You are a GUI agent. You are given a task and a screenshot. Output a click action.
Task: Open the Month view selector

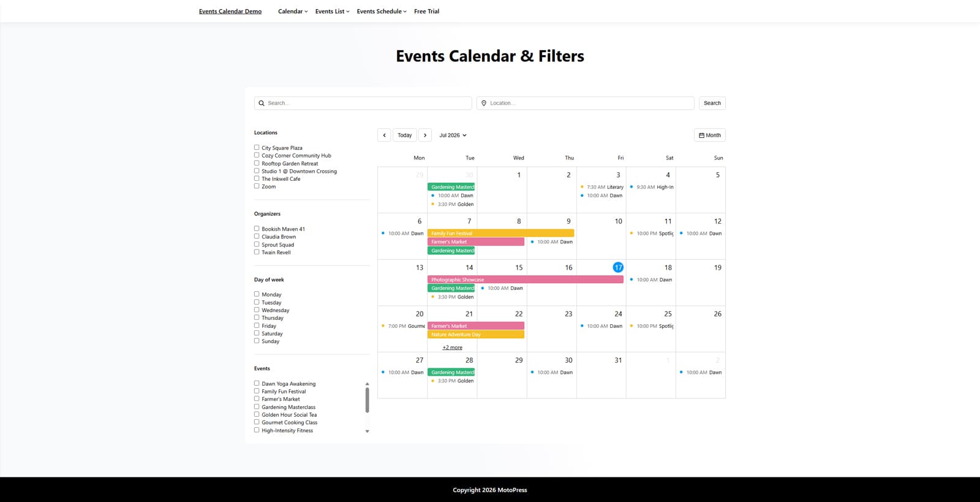(x=710, y=135)
